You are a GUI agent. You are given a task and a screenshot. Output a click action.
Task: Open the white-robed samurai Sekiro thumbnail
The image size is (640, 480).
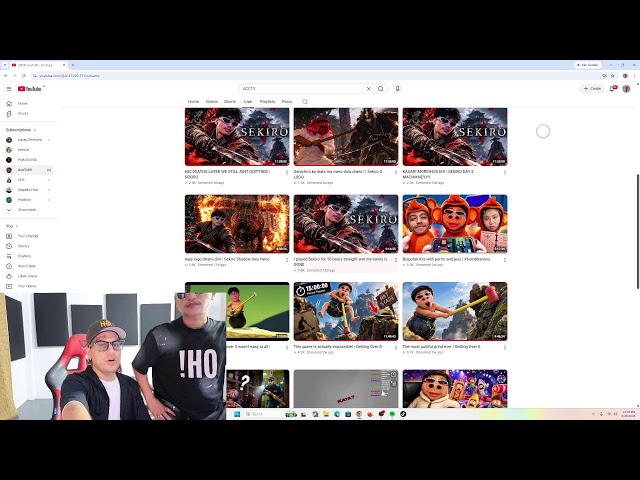346,137
